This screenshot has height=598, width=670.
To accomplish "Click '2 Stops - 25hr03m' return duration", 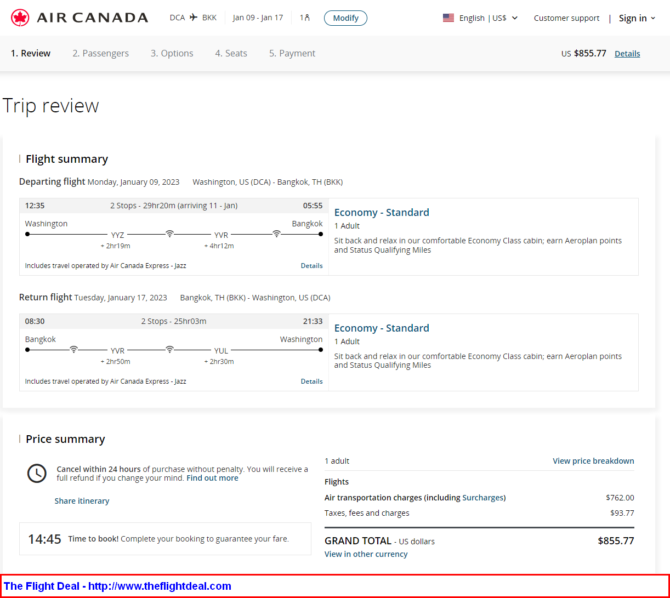I will [x=174, y=321].
